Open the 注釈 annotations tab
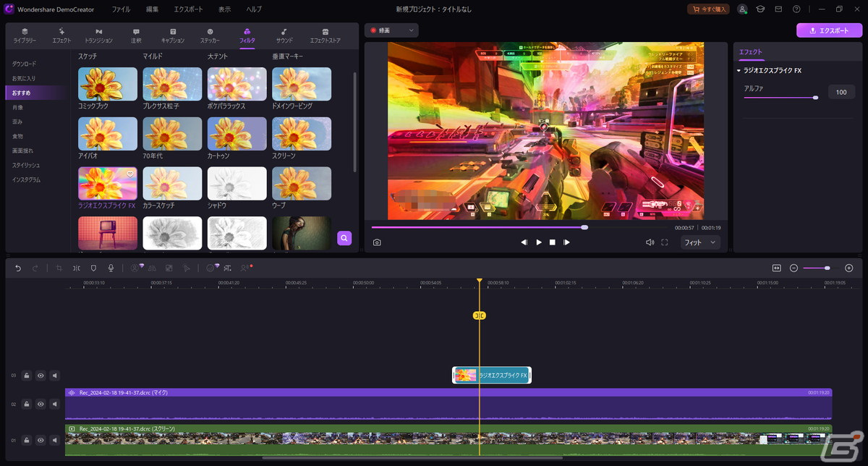Viewport: 868px width, 466px height. click(136, 35)
